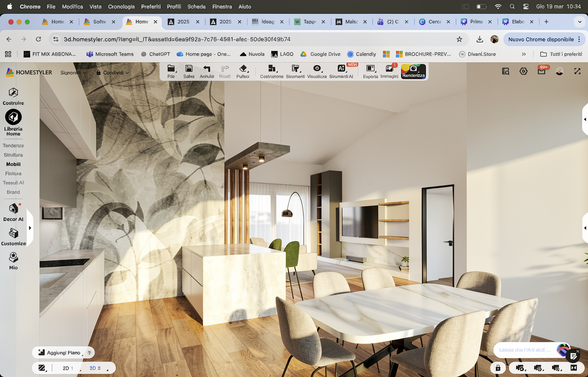
Task: Open the Costruire sidebar section
Action: 13,96
